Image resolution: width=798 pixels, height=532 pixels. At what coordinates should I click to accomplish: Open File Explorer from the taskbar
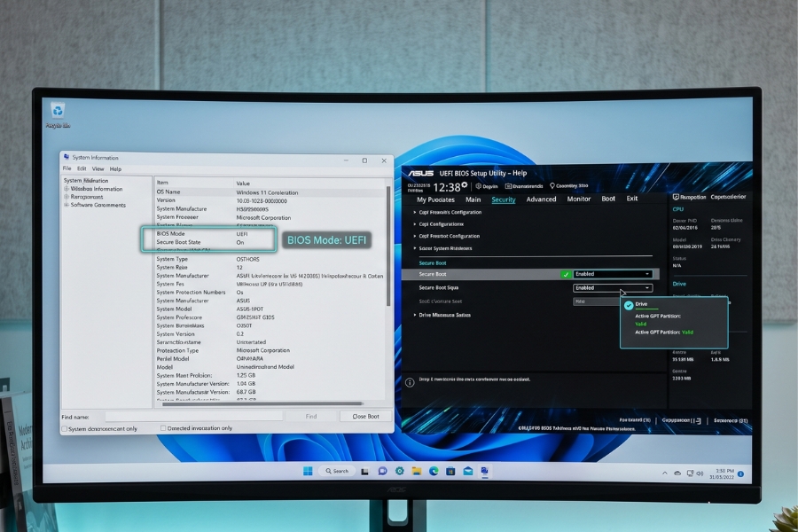tap(417, 472)
